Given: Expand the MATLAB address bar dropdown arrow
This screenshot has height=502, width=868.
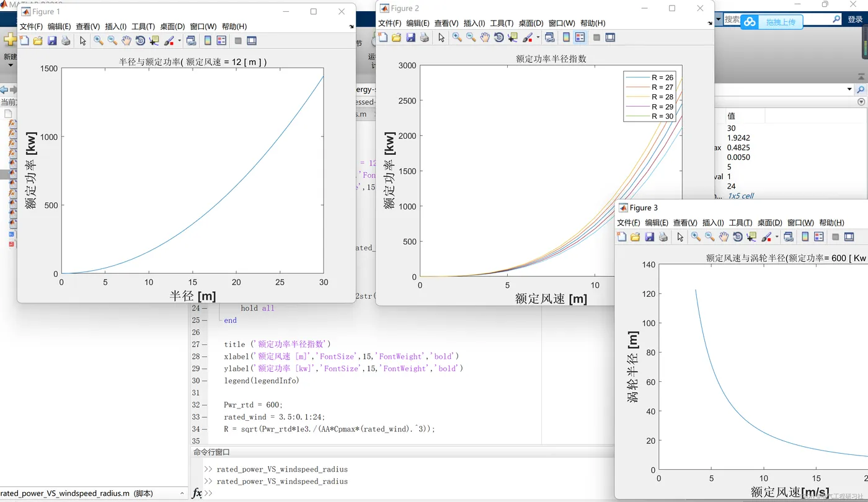Looking at the screenshot, I should [x=849, y=89].
